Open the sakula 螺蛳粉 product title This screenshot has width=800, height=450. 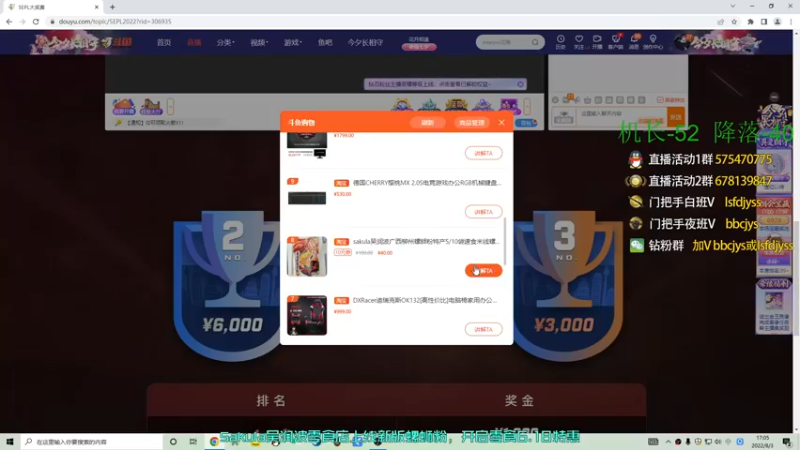[x=426, y=241]
